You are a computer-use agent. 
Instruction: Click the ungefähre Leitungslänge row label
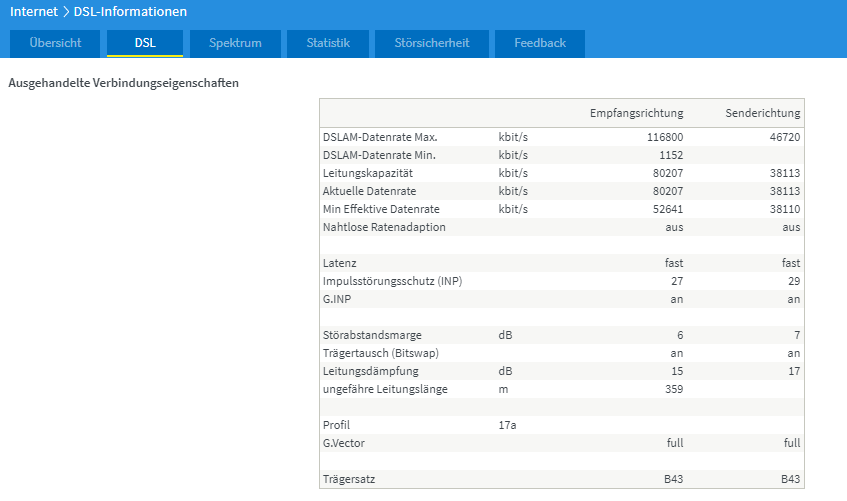tap(385, 389)
